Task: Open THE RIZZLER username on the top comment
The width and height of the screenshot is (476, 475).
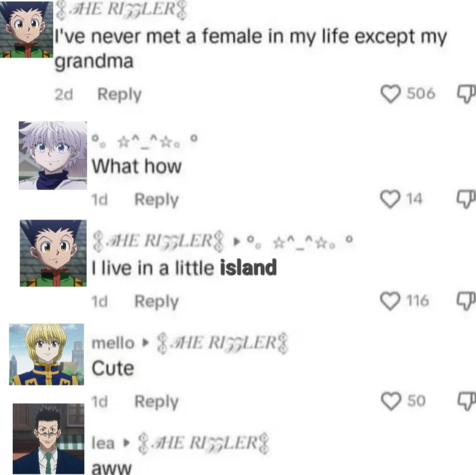Action: pyautogui.click(x=121, y=10)
